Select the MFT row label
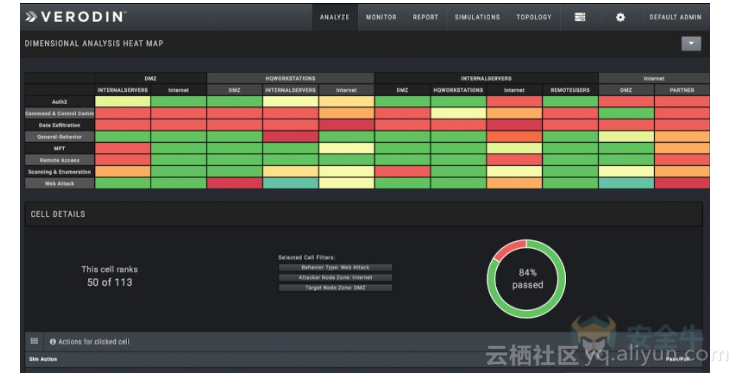Image resolution: width=740 pixels, height=378 pixels. click(x=59, y=148)
